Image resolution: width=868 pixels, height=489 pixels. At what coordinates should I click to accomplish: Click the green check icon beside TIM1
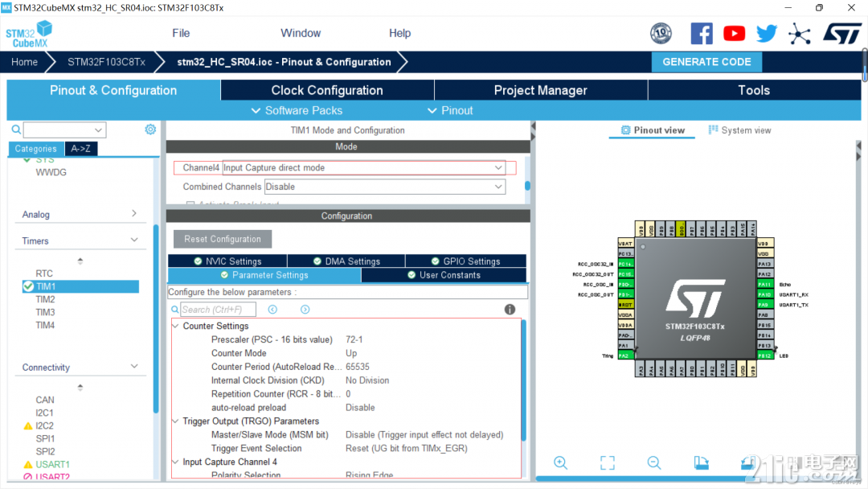pos(28,286)
